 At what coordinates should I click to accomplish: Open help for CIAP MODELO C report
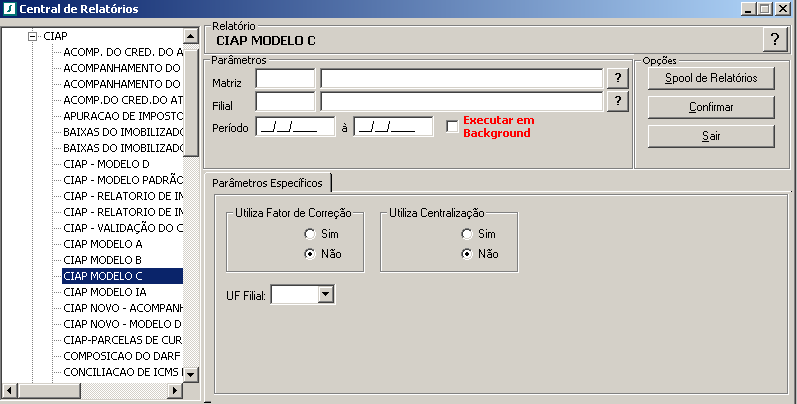coord(775,39)
